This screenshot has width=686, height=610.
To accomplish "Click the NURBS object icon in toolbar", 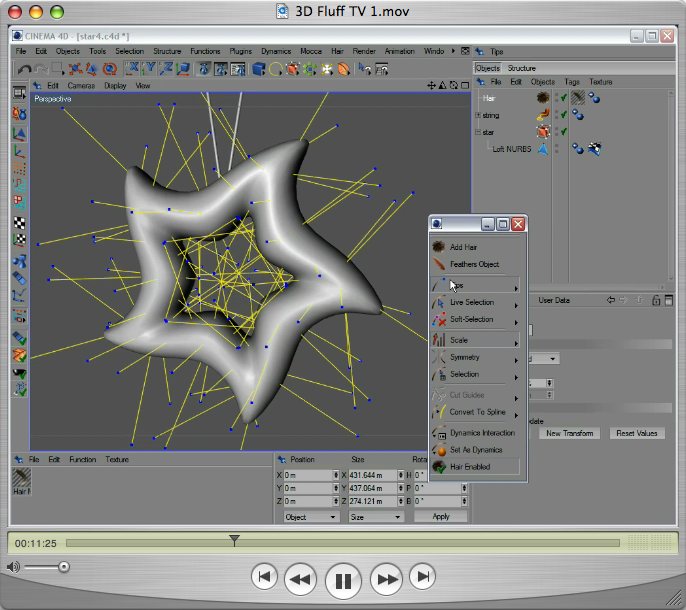I will coord(292,69).
